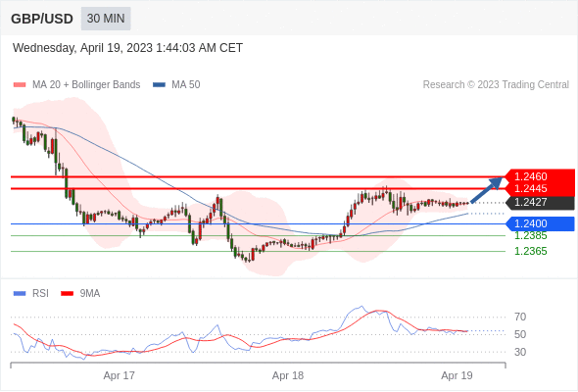
Task: Open the Research © 2023 Trading Central credit
Action: [x=496, y=85]
